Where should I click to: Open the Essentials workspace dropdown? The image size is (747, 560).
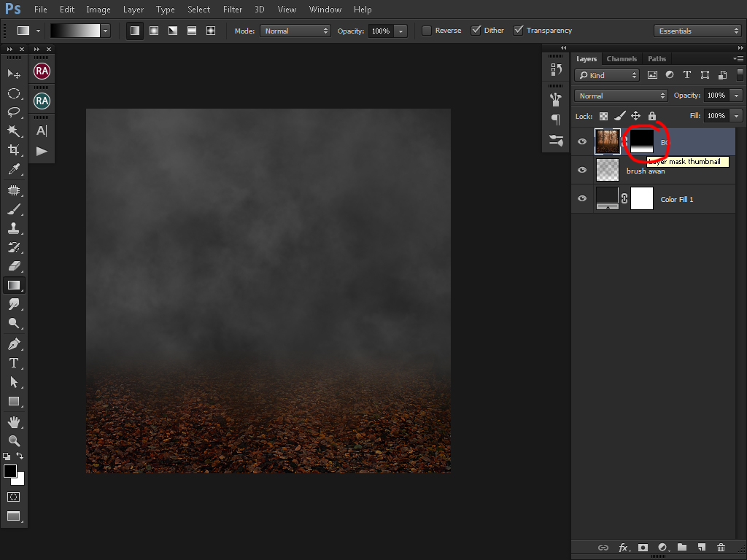(697, 31)
